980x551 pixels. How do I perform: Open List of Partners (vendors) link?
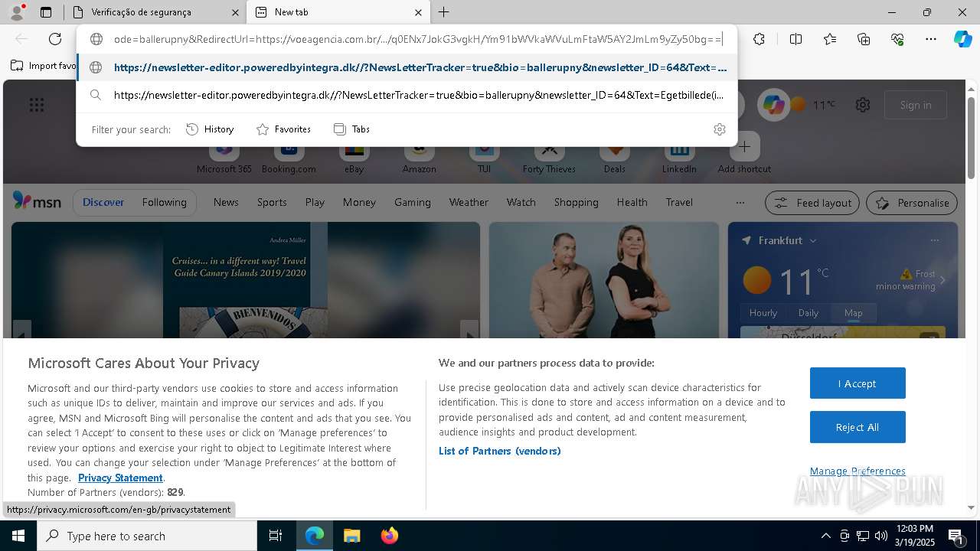pyautogui.click(x=500, y=451)
